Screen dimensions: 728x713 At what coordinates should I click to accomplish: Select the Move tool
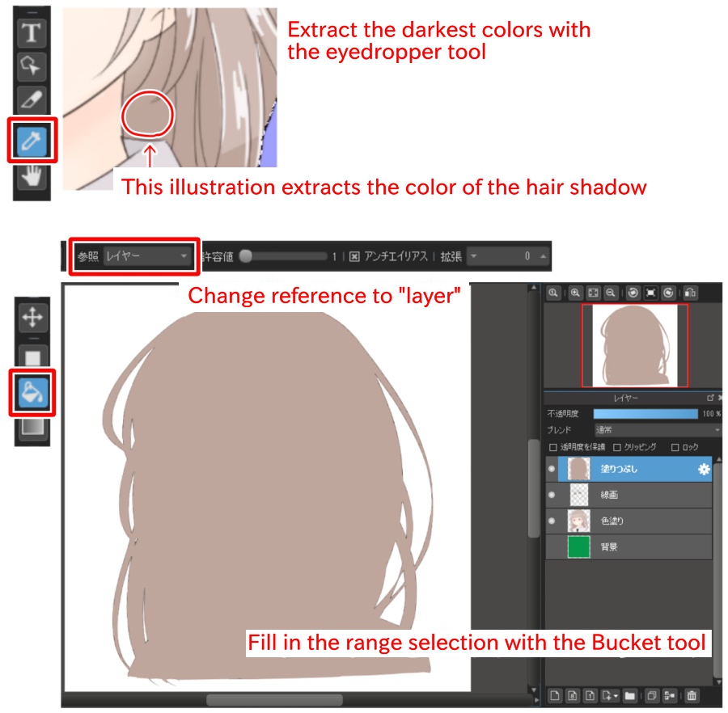pos(32,318)
